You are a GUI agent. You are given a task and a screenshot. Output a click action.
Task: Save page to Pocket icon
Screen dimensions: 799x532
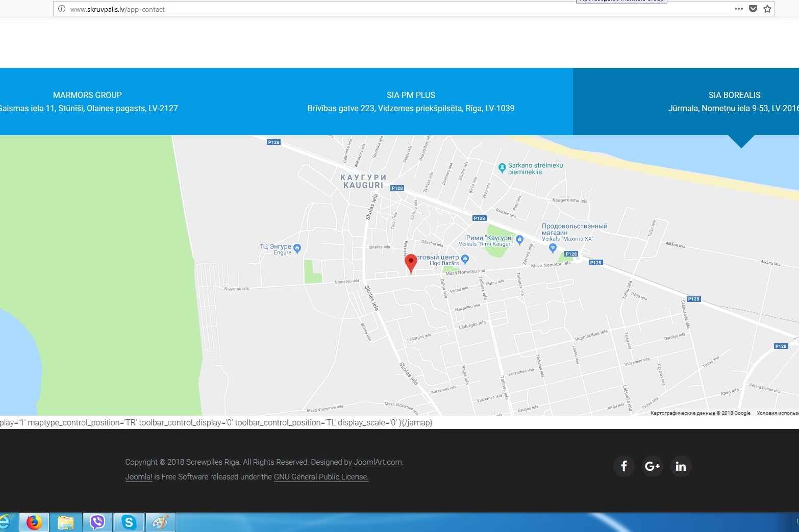(753, 9)
